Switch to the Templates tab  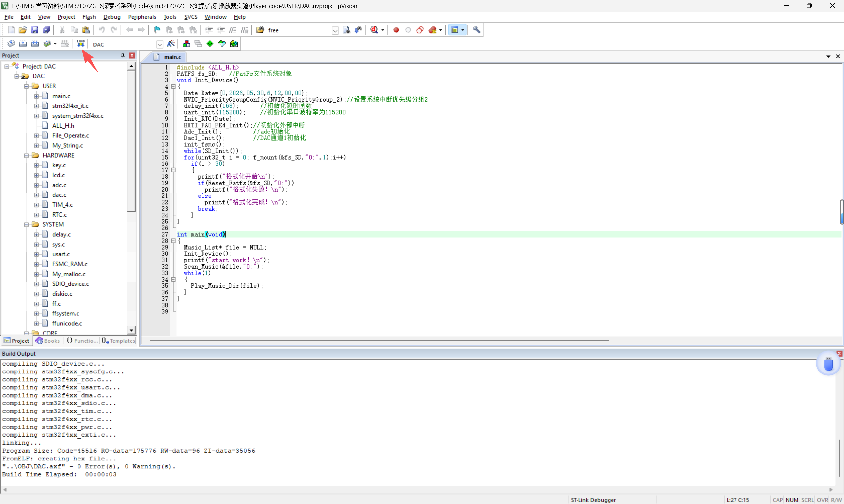click(x=118, y=341)
